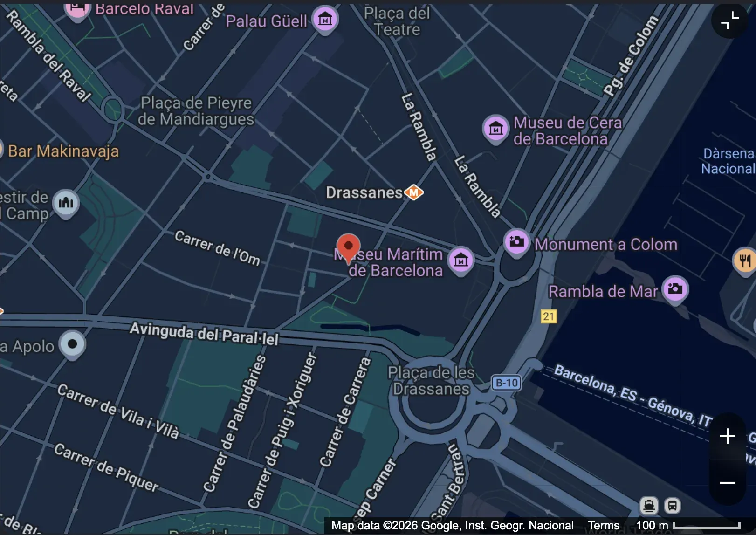Open Palau Güell museum icon
Viewport: 756px width, 535px height.
(325, 20)
